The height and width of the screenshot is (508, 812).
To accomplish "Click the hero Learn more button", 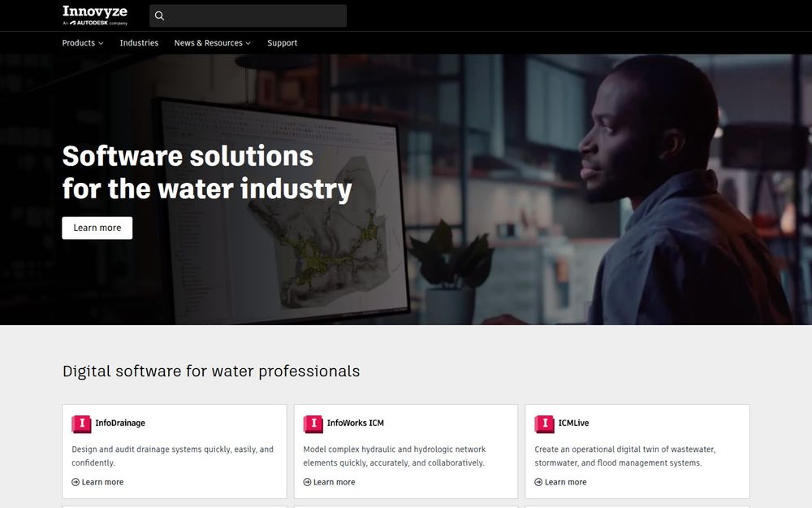I will pyautogui.click(x=97, y=228).
